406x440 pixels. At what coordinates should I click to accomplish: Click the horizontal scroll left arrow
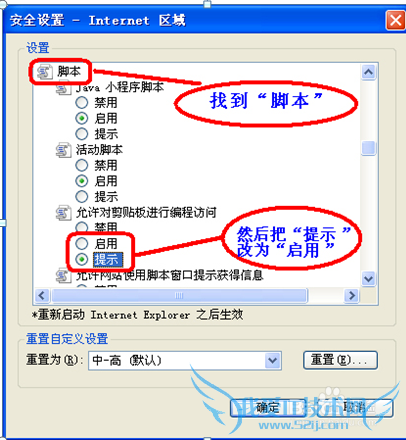click(42, 296)
